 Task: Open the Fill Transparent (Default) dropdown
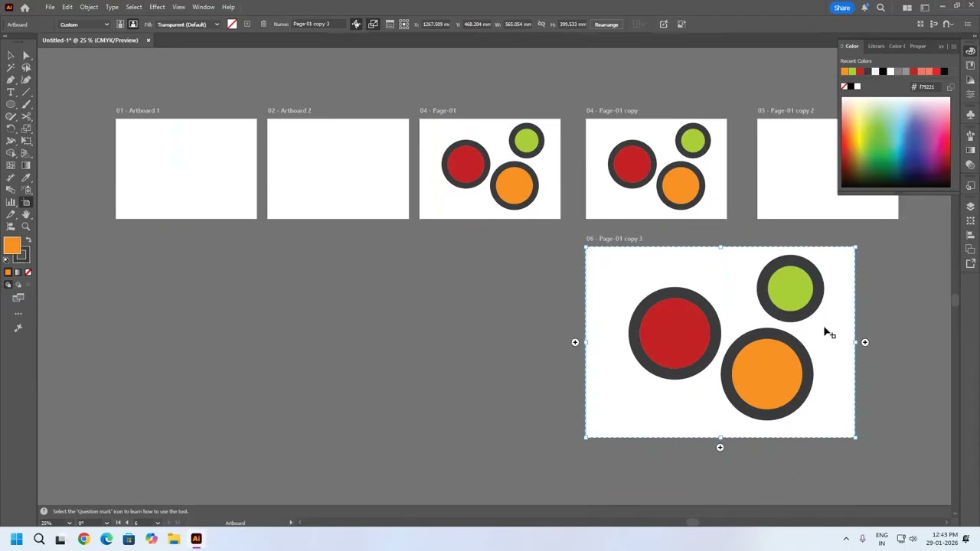(x=188, y=24)
